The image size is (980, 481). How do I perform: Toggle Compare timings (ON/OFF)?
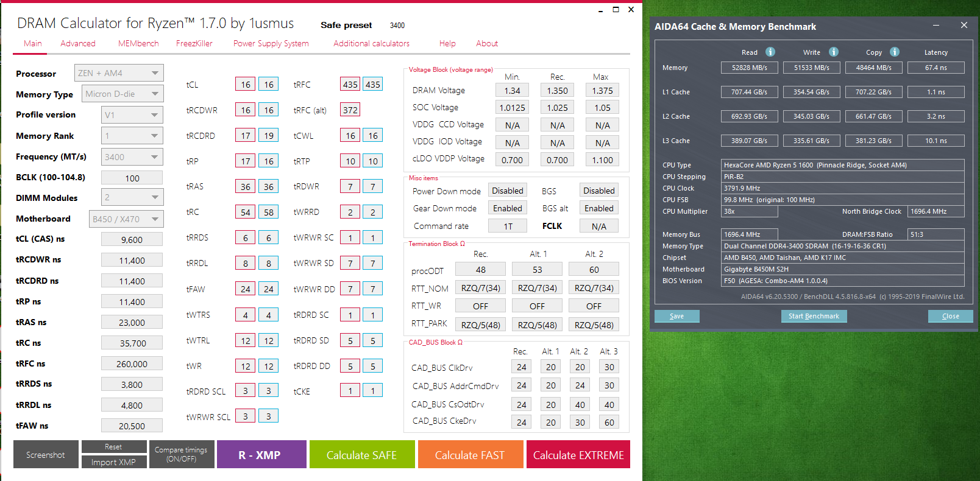coord(181,455)
